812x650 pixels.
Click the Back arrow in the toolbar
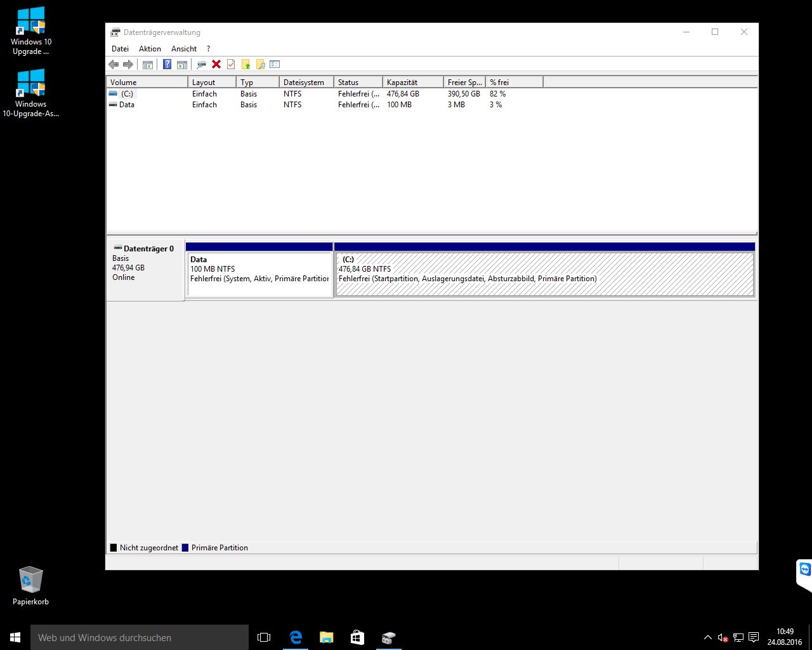tap(114, 64)
